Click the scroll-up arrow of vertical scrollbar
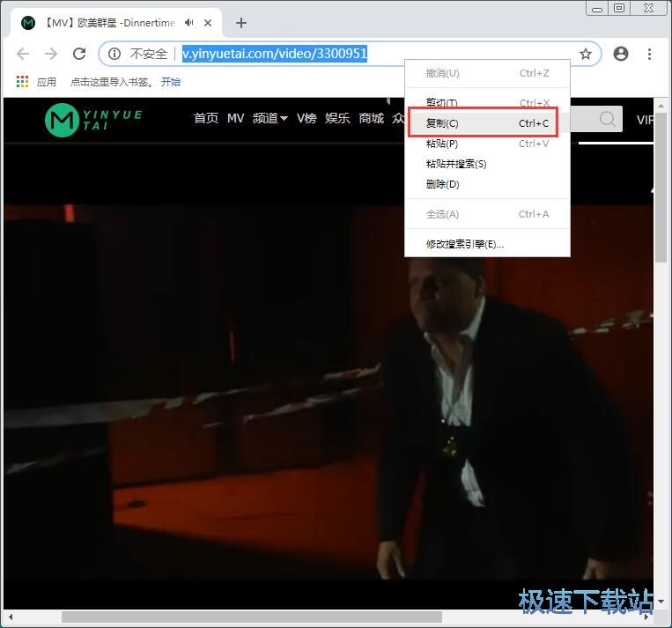This screenshot has width=672, height=628. [661, 105]
